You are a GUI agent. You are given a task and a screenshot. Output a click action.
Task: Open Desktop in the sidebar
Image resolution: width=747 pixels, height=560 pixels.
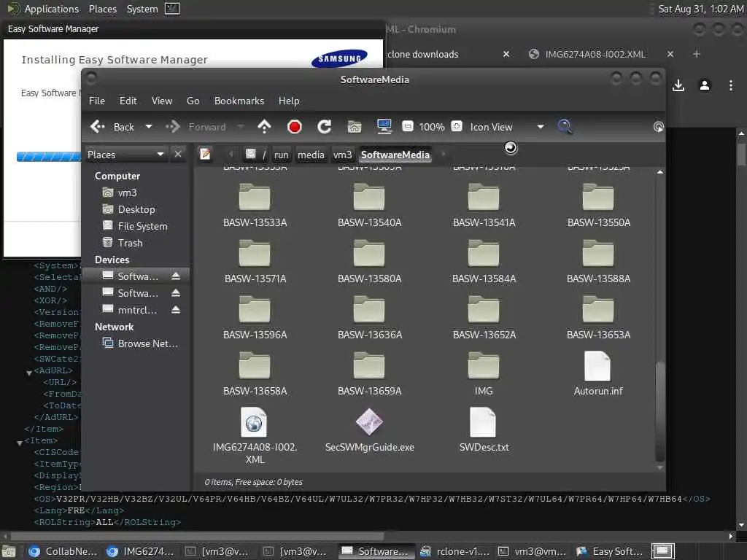point(136,209)
